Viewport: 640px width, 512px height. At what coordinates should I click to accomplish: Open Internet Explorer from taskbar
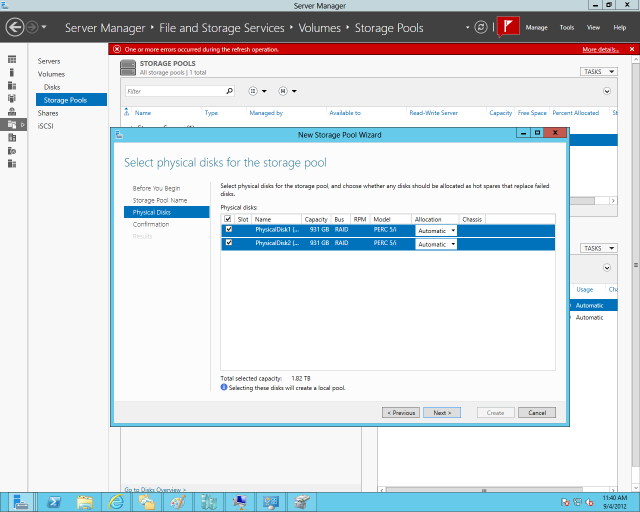coord(116,502)
